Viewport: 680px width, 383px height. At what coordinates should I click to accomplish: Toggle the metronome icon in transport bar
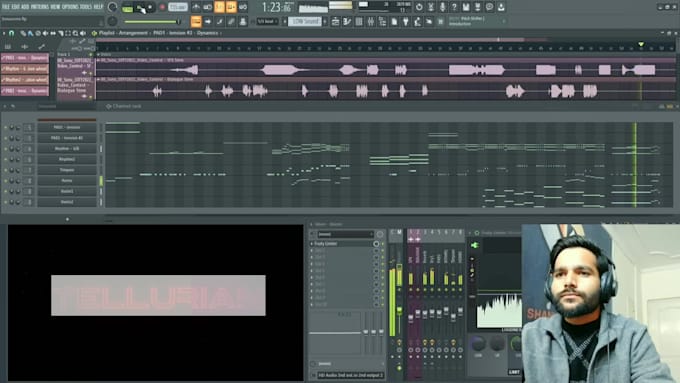tap(196, 7)
